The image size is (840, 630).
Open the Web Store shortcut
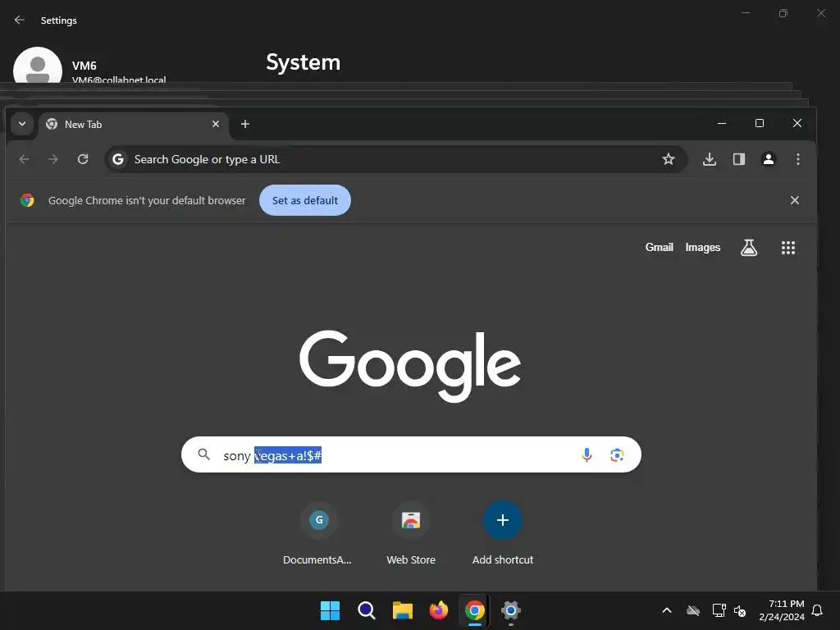(411, 534)
